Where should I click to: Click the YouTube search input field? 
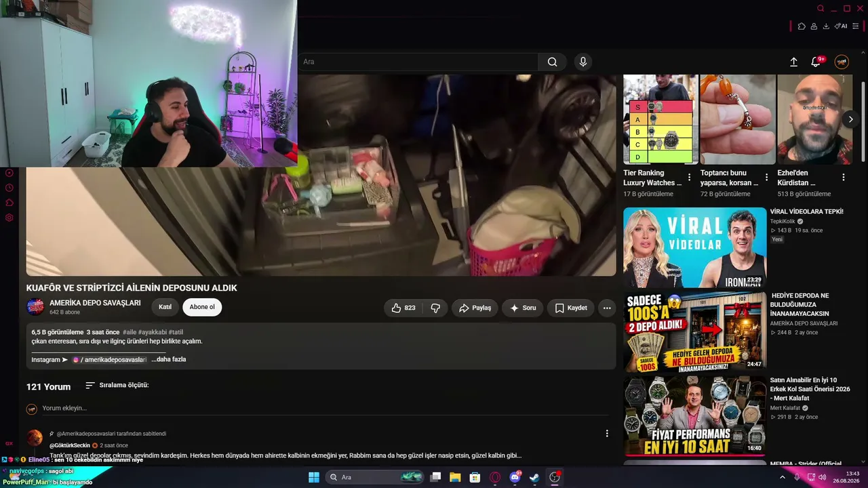tap(418, 62)
